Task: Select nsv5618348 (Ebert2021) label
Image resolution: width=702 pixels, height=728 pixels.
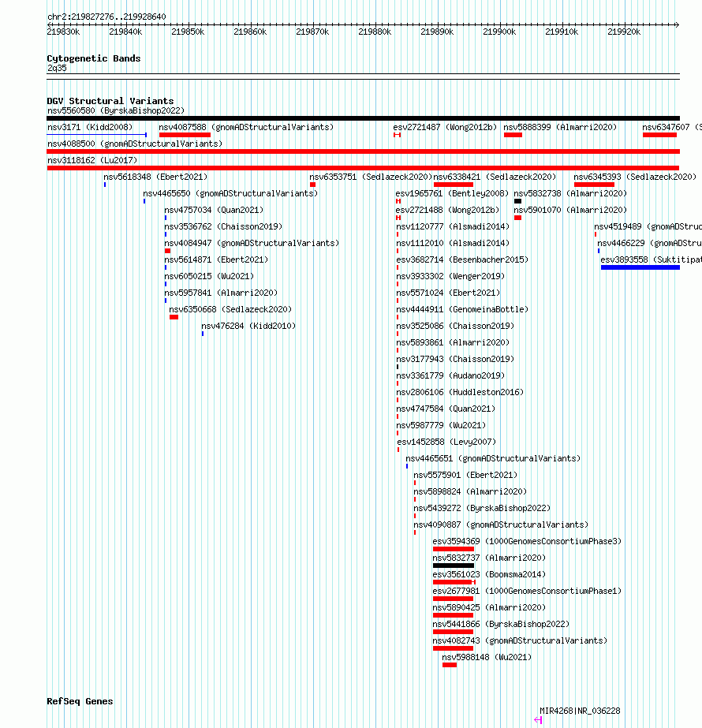Action: tap(155, 177)
